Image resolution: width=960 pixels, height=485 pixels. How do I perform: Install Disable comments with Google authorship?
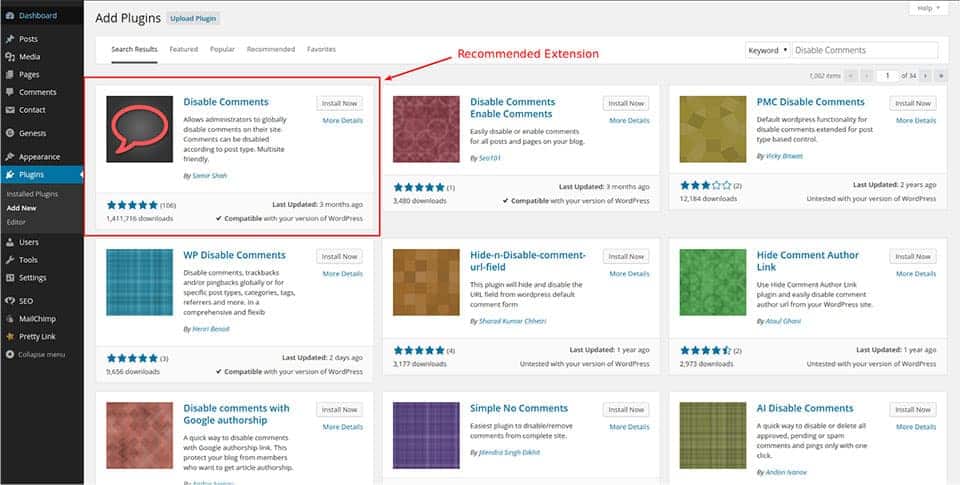pyautogui.click(x=340, y=410)
